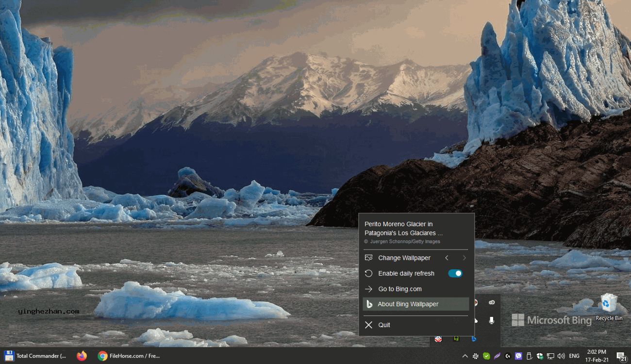The width and height of the screenshot is (631, 364).
Task: Open Firefox from the taskbar
Action: click(x=82, y=356)
